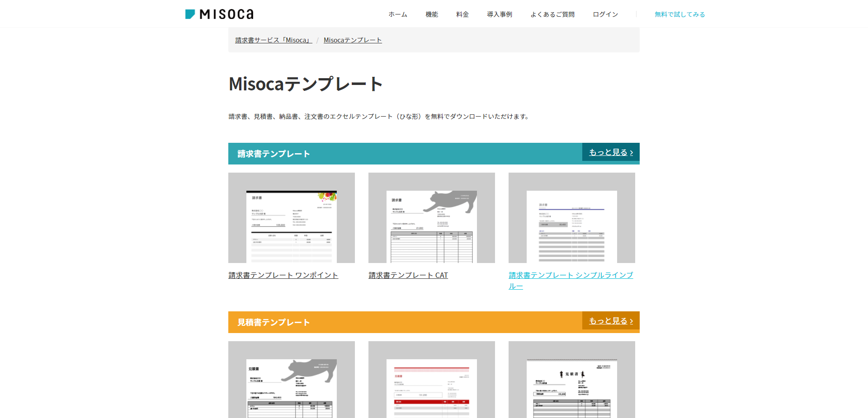Open the 機能 navigation item
The image size is (868, 418).
point(432,14)
